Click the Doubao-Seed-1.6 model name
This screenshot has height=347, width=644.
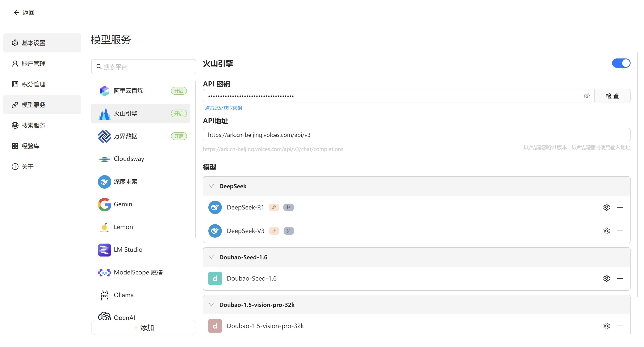[x=251, y=278]
